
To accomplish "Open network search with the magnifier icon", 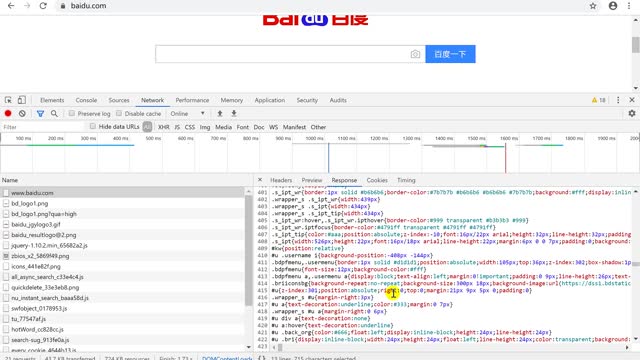I will pos(54,113).
